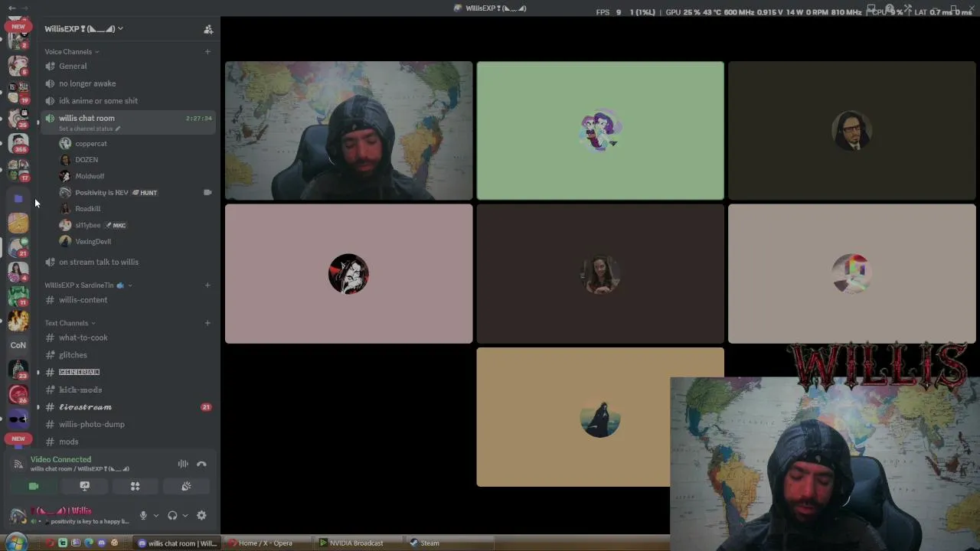
Task: Focus the green participant tile with the cartoon avatar
Action: 600,131
